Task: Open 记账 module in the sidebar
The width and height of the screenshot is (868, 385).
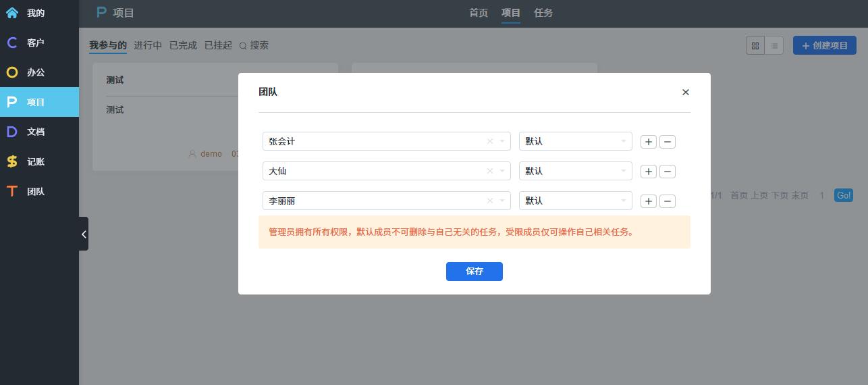Action: click(35, 161)
